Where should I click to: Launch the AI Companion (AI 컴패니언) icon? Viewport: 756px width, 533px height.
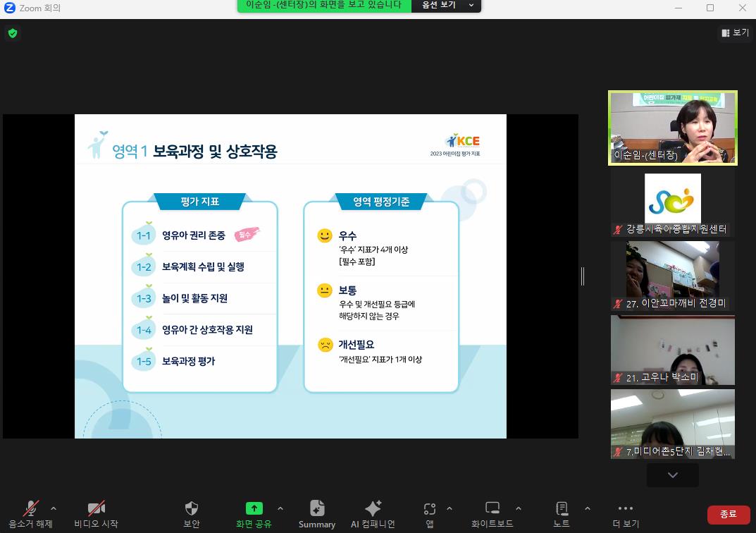click(373, 508)
